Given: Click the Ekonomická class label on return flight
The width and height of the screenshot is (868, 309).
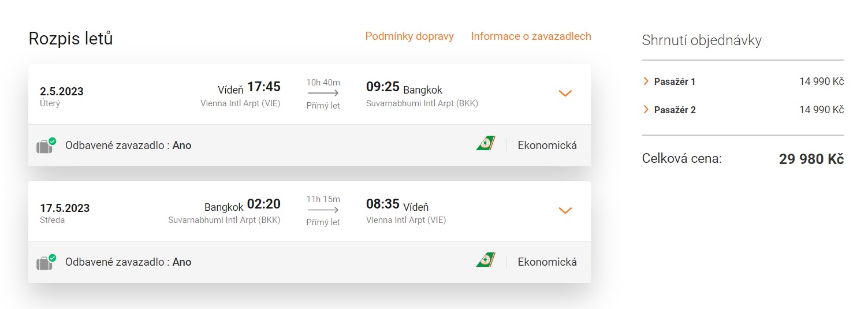Looking at the screenshot, I should (547, 262).
